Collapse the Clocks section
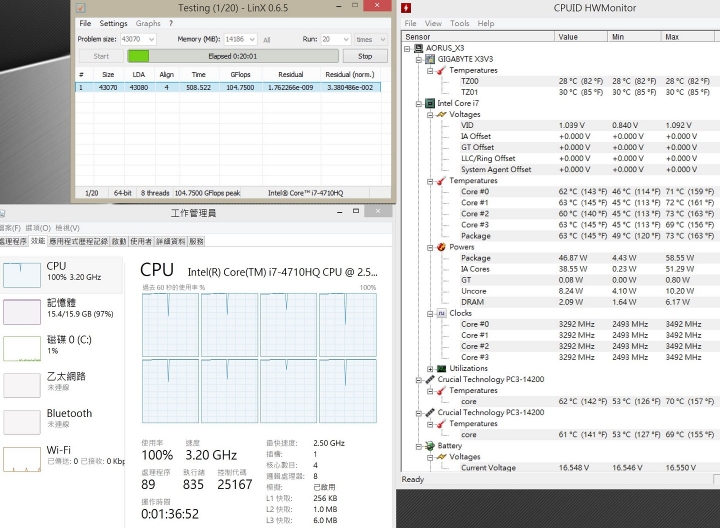The height and width of the screenshot is (528, 720). (x=430, y=314)
